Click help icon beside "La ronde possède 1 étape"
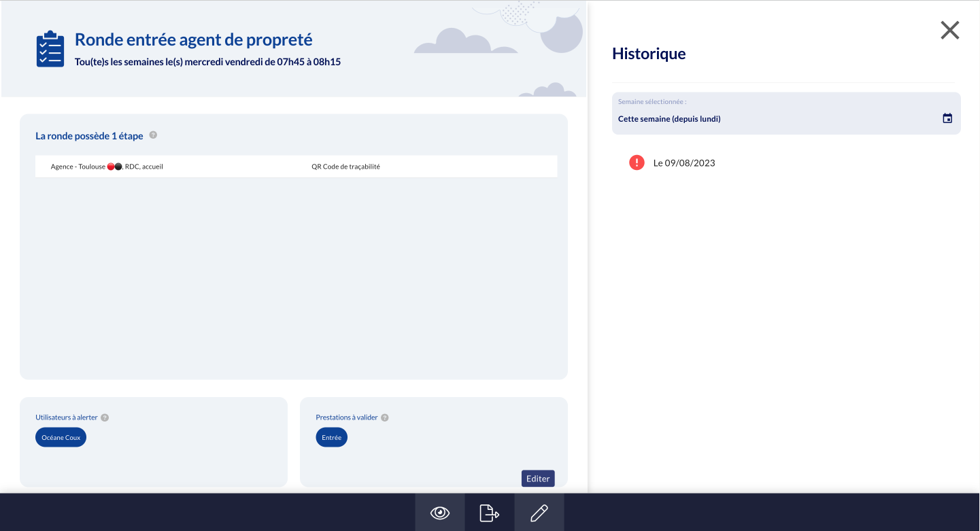The height and width of the screenshot is (531, 980). point(153,135)
